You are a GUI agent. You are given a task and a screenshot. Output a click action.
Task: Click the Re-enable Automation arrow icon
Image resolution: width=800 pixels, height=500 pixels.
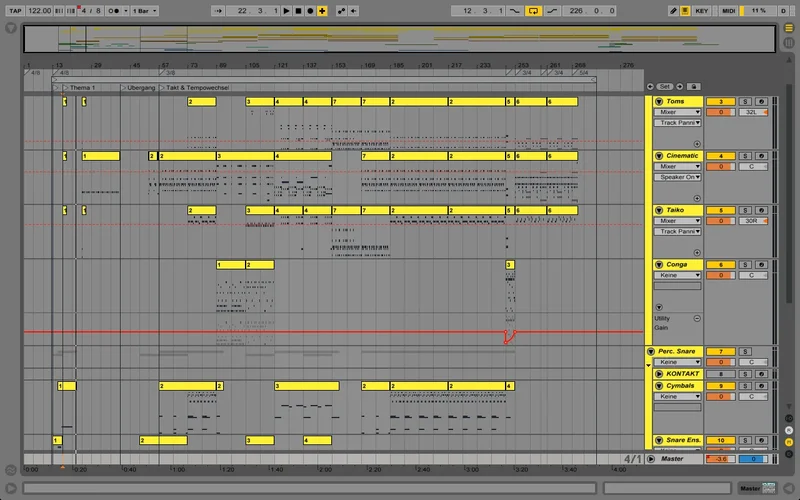point(354,11)
